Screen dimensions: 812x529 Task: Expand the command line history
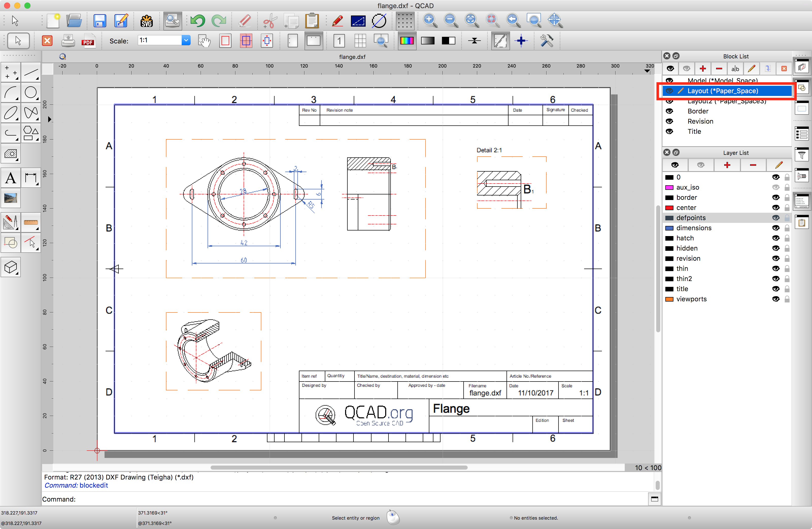point(654,499)
